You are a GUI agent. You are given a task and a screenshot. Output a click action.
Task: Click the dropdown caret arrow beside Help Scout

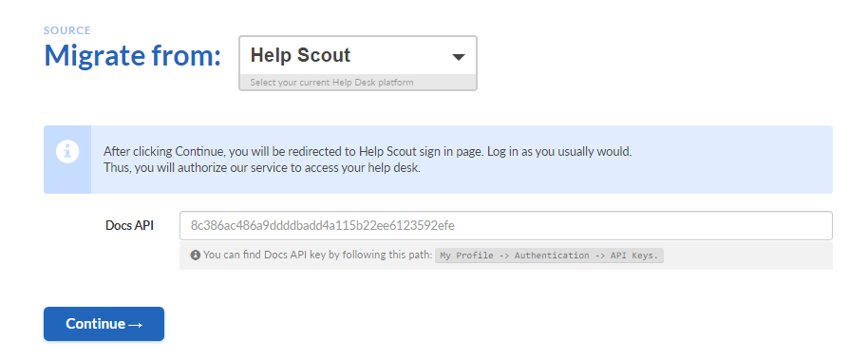tap(459, 56)
